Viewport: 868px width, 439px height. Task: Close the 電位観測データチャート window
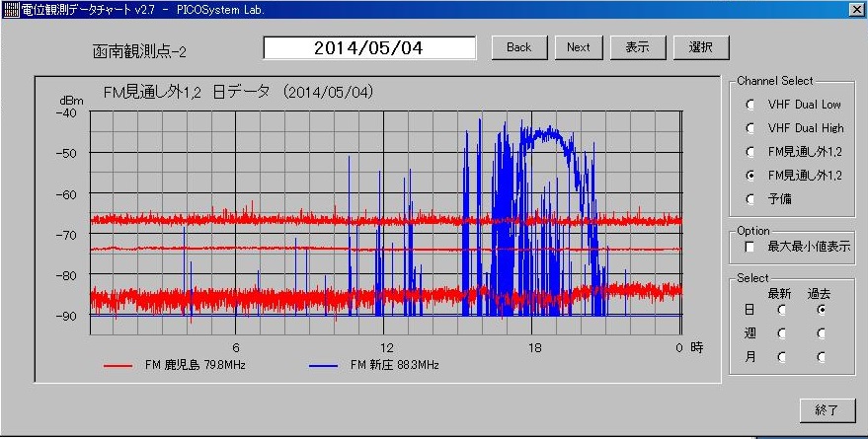[855, 9]
